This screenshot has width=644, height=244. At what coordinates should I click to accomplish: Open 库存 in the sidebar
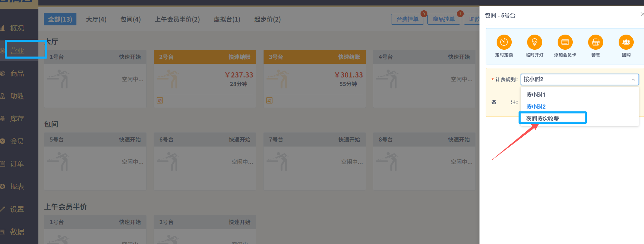pyautogui.click(x=17, y=119)
